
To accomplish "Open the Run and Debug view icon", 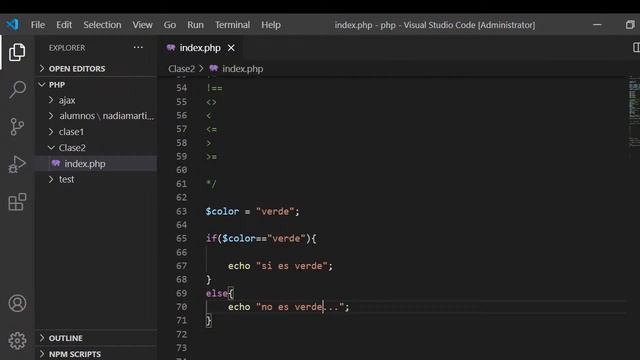I will (17, 164).
